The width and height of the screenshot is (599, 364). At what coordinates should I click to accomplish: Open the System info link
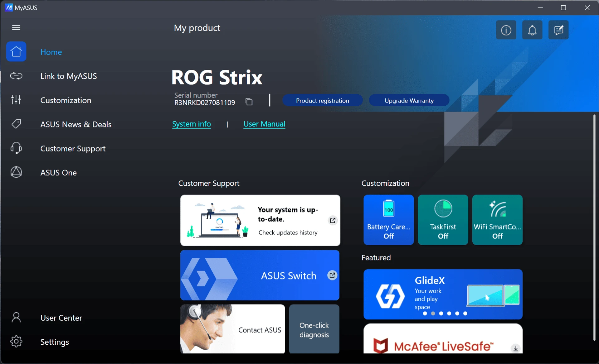point(192,124)
